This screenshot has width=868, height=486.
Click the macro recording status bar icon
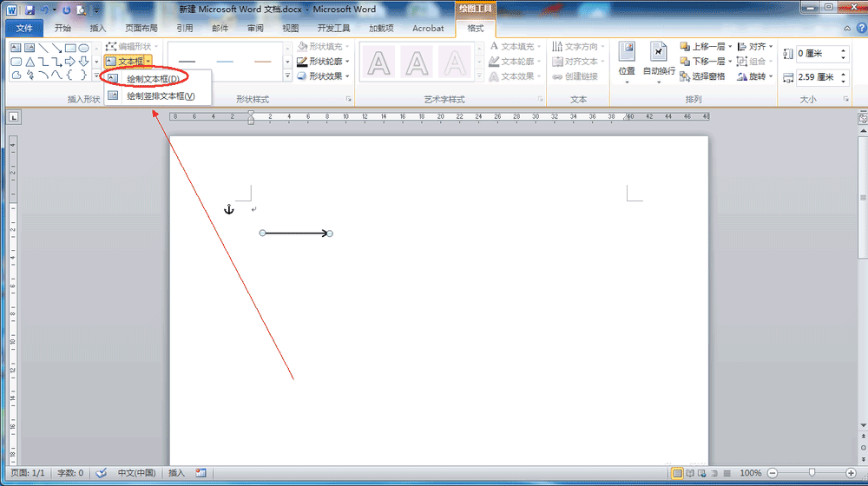(201, 473)
